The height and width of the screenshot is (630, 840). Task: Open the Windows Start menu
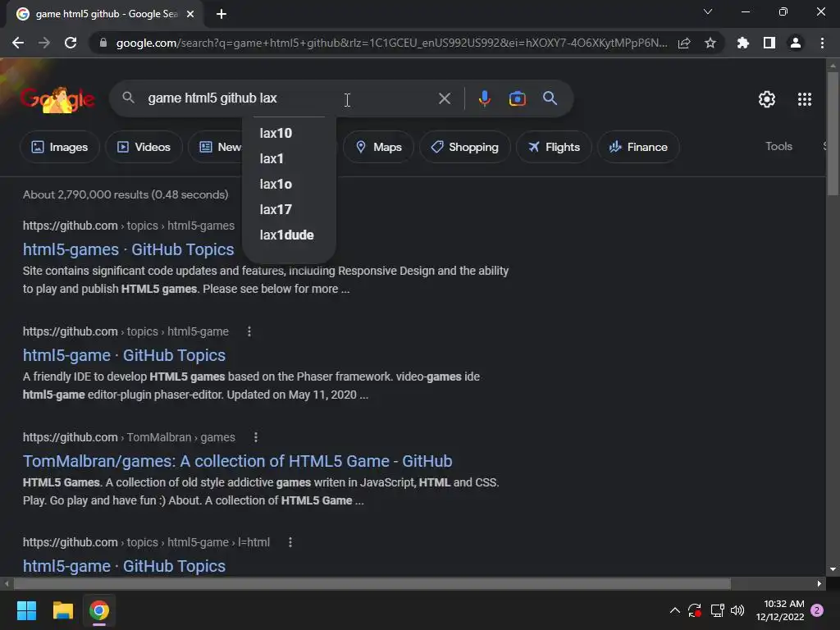(x=26, y=610)
